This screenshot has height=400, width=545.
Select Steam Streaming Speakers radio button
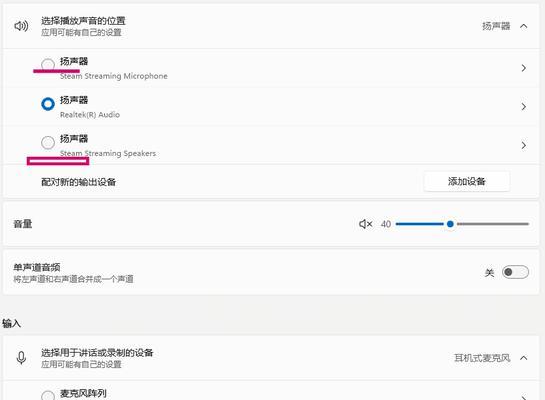tap(48, 142)
